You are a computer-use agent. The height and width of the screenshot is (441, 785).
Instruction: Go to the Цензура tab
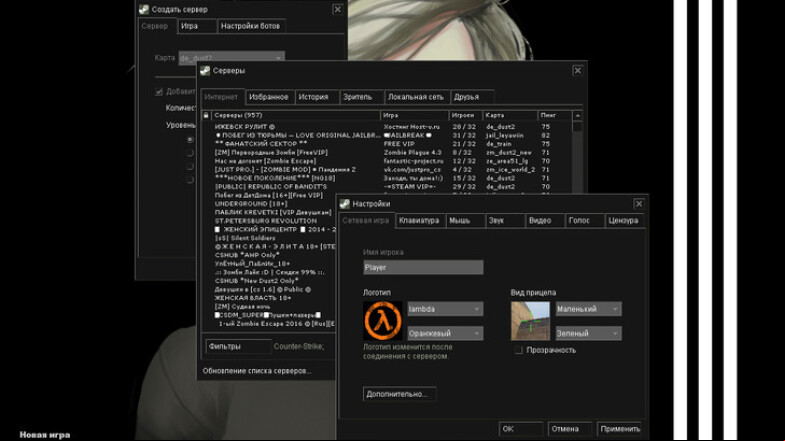pyautogui.click(x=624, y=221)
